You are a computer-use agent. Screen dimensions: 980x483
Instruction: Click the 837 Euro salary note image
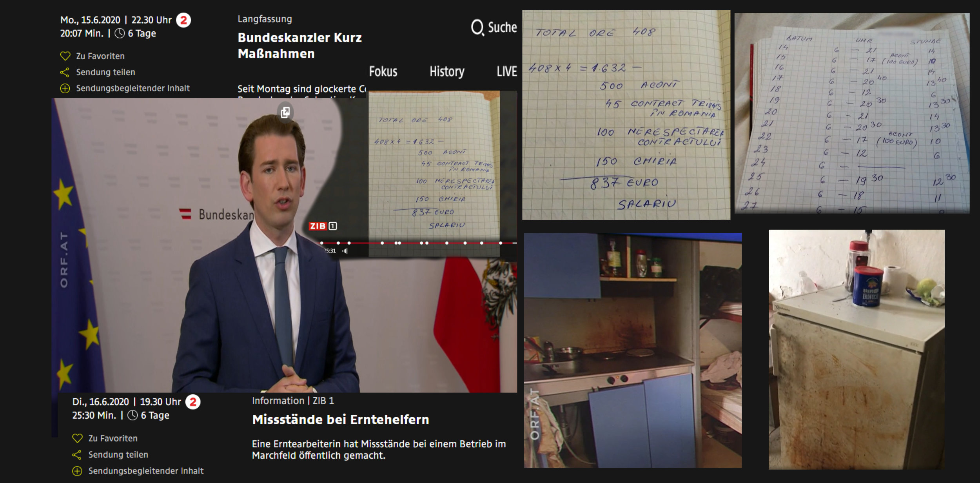tap(626, 115)
